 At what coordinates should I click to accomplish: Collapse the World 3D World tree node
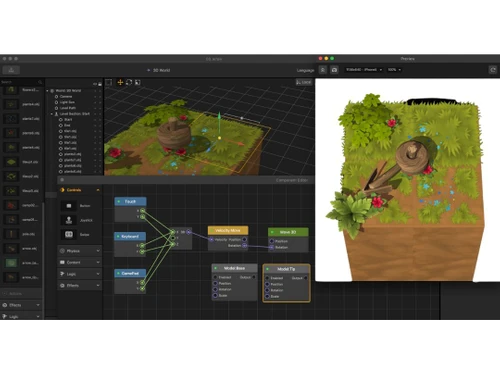point(47,91)
